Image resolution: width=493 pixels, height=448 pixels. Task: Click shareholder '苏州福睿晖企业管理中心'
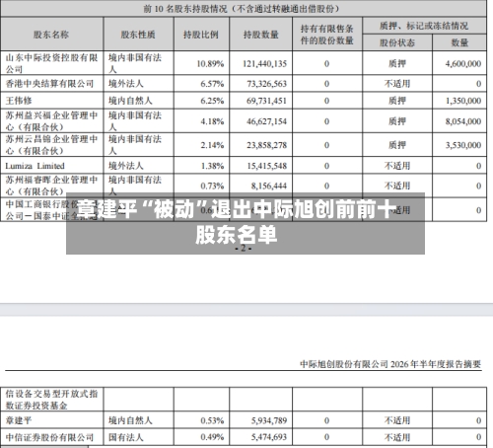tap(51, 186)
